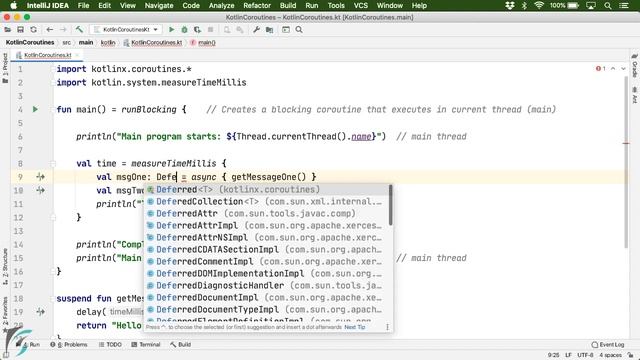640x360 pixels.
Task: Open the VCS menu
Action: coord(360,5)
